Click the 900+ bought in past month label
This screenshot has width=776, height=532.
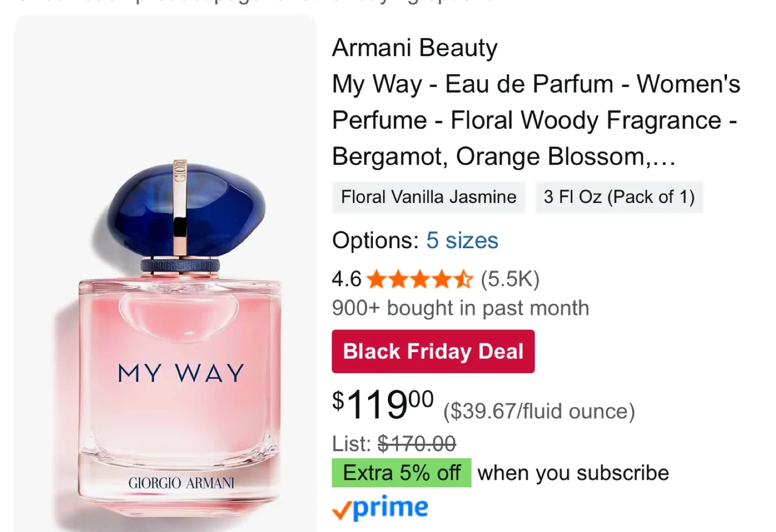(x=460, y=307)
